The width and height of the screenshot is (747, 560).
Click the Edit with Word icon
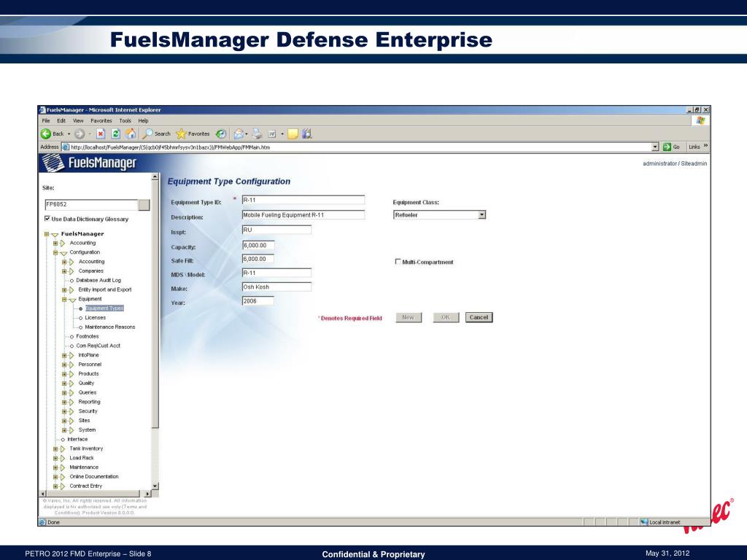point(272,134)
